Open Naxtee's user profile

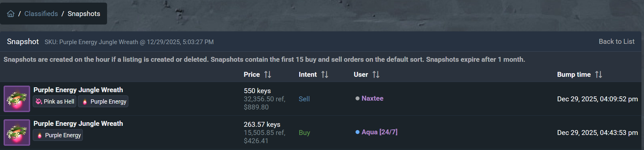[372, 98]
